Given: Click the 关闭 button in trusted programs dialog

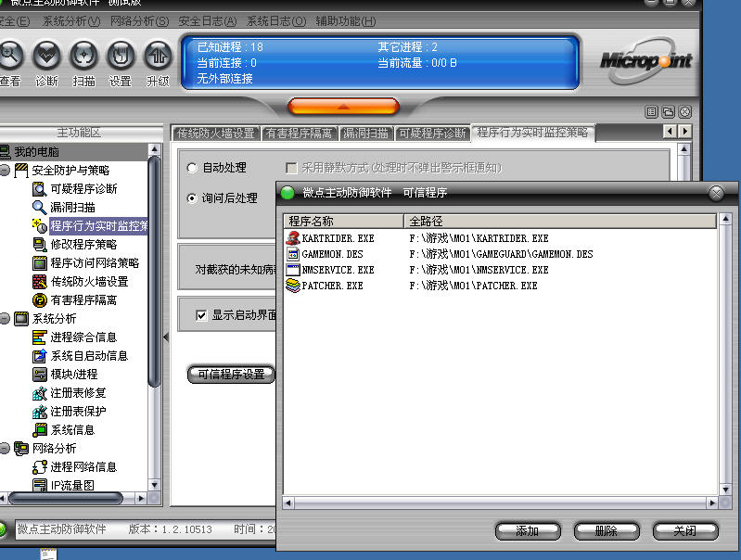Looking at the screenshot, I should pyautogui.click(x=685, y=531).
